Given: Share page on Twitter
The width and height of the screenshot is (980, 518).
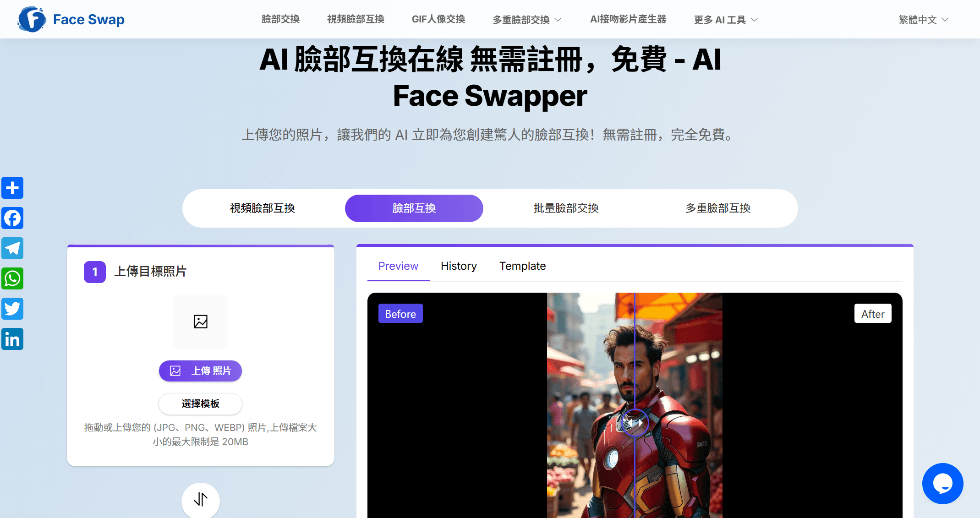Looking at the screenshot, I should (x=12, y=309).
